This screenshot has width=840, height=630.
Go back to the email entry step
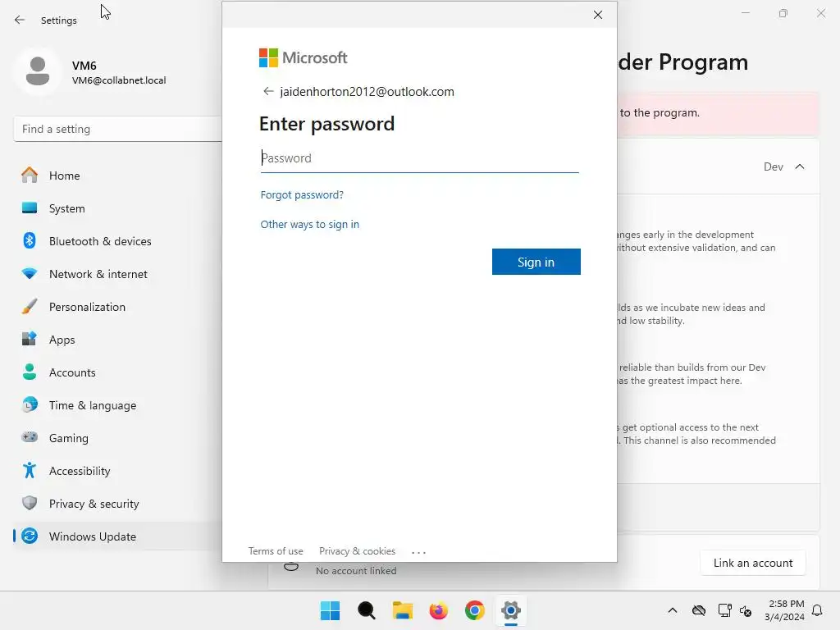(268, 92)
